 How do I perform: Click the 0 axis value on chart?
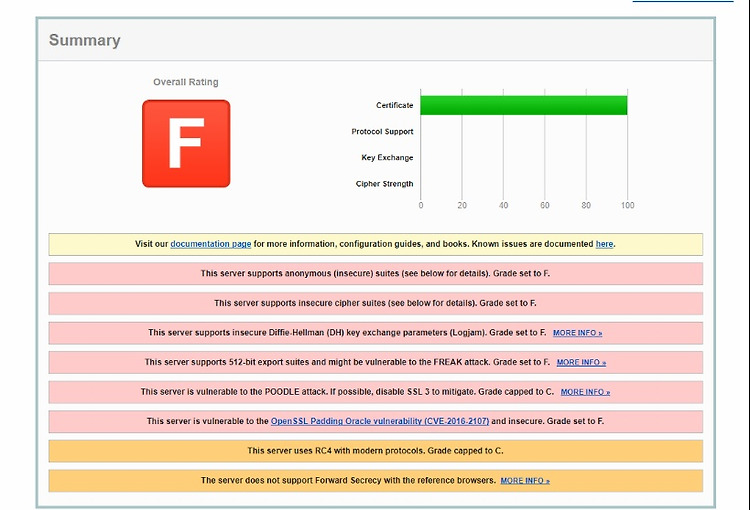tap(420, 205)
